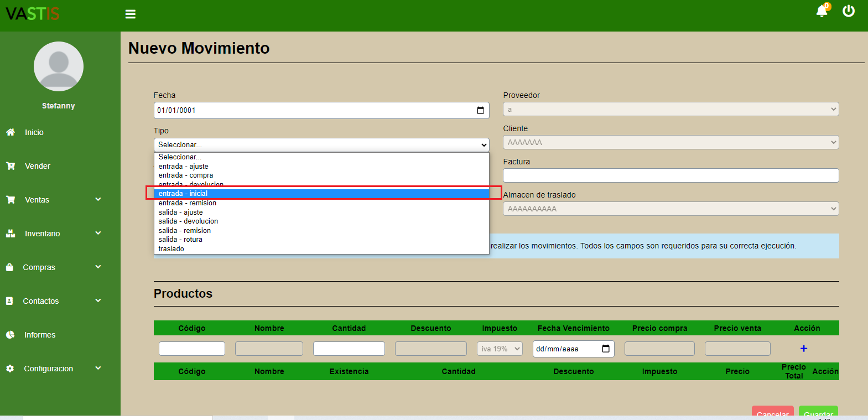
Task: Open the iva 19% tax dropdown
Action: pyautogui.click(x=500, y=349)
